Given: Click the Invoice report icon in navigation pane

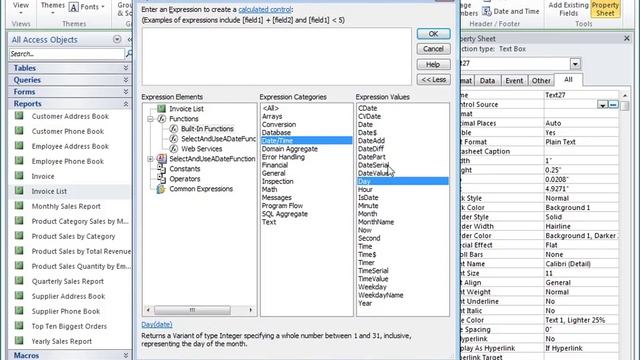Looking at the screenshot, I should (19, 176).
